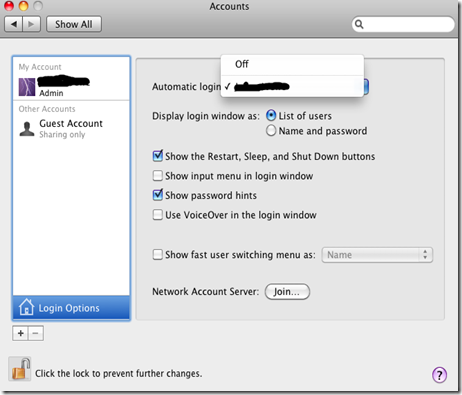Viewport: 462px width, 395px height.
Task: Click the "Sharing only" text under Guest Account
Action: tap(62, 134)
